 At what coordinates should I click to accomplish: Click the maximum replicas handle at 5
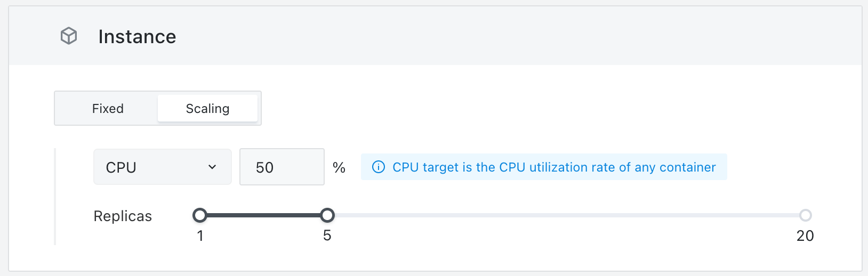coord(327,215)
